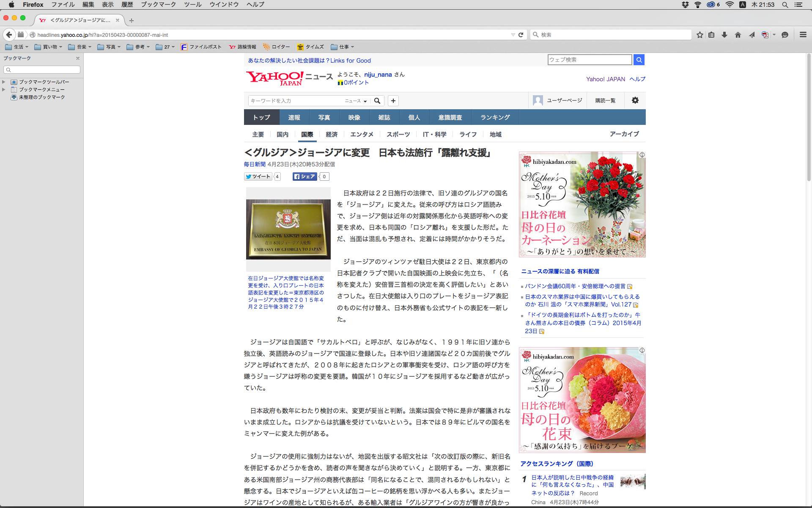Open the ブックマーク menu in menu bar
This screenshot has width=812, height=508.
tap(158, 5)
